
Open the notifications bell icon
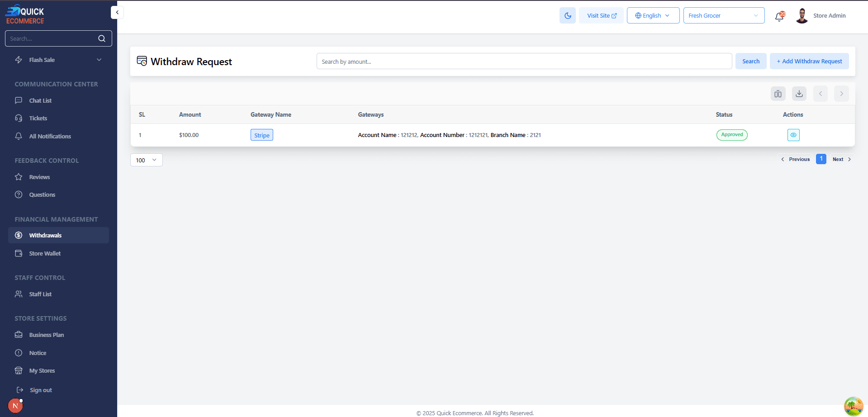click(x=779, y=16)
